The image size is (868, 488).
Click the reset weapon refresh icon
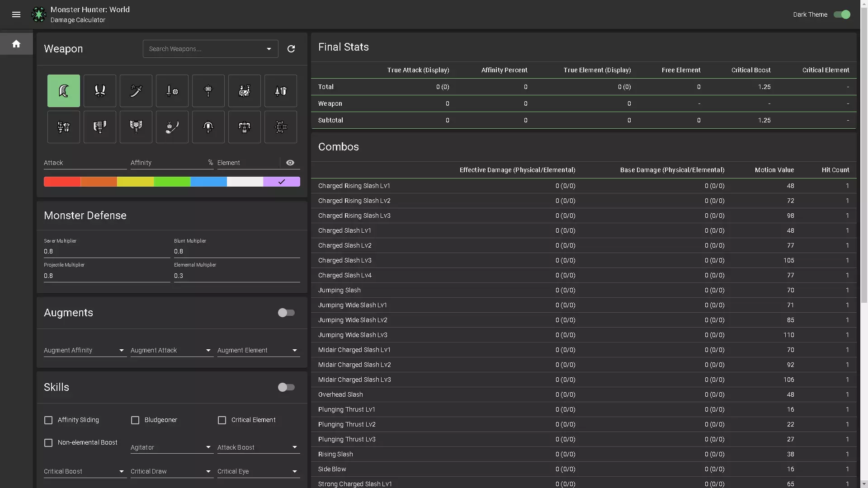click(x=291, y=49)
